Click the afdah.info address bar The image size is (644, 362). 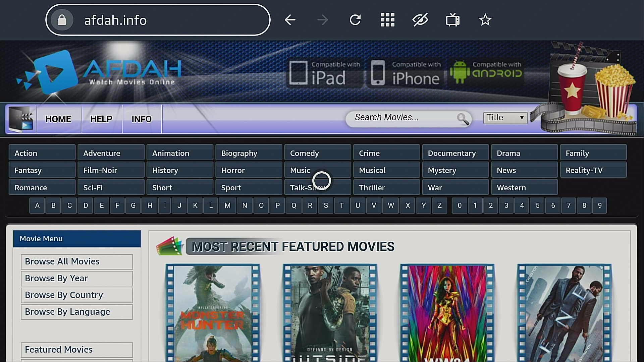(158, 20)
